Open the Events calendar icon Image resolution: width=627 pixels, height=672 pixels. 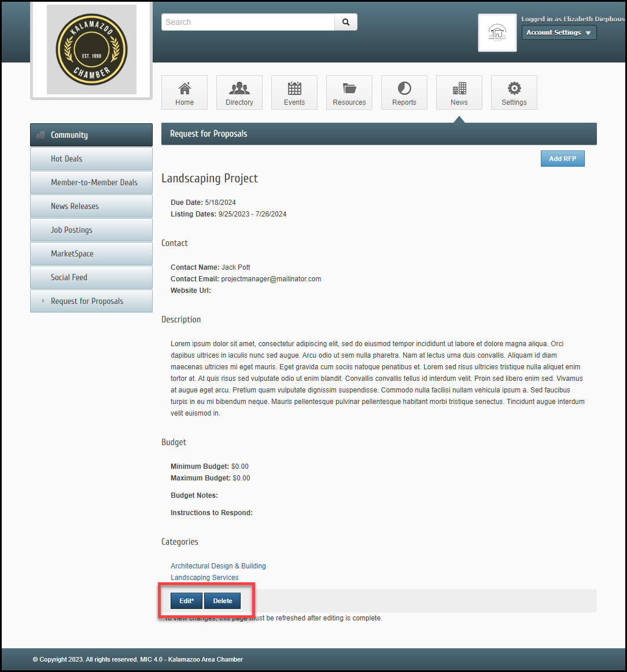tap(294, 89)
